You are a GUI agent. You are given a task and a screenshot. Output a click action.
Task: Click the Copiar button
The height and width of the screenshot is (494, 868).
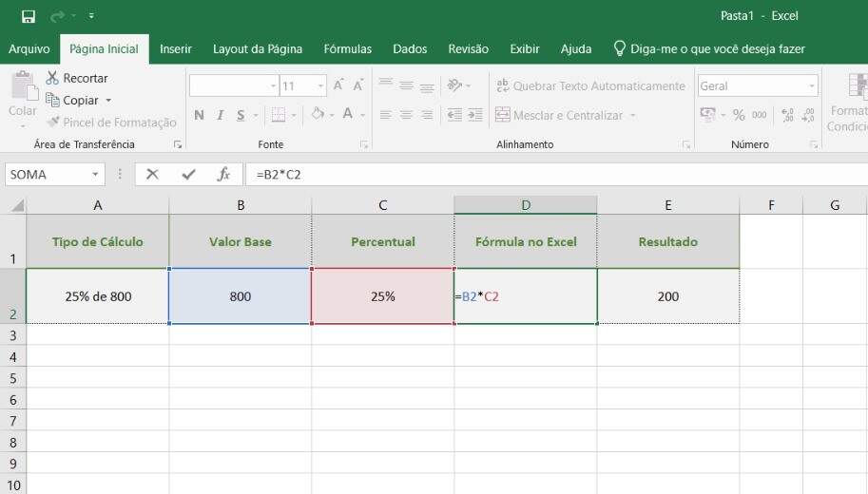coord(72,100)
